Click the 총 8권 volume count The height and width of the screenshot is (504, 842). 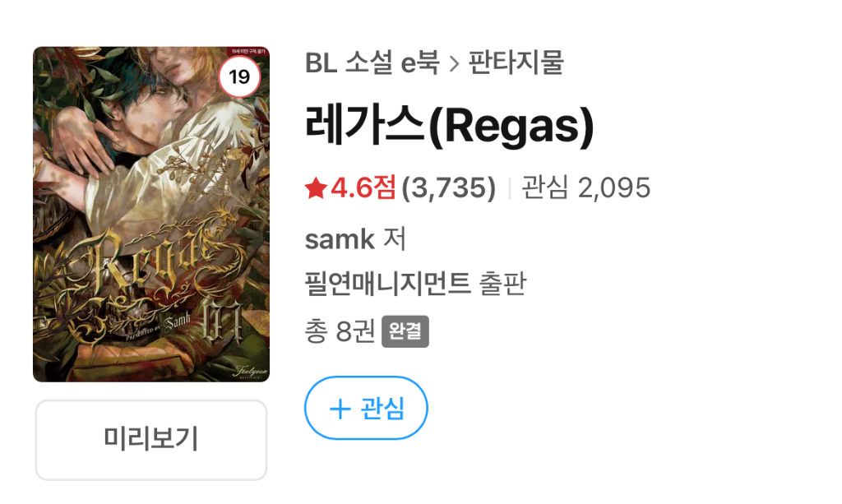(x=340, y=331)
